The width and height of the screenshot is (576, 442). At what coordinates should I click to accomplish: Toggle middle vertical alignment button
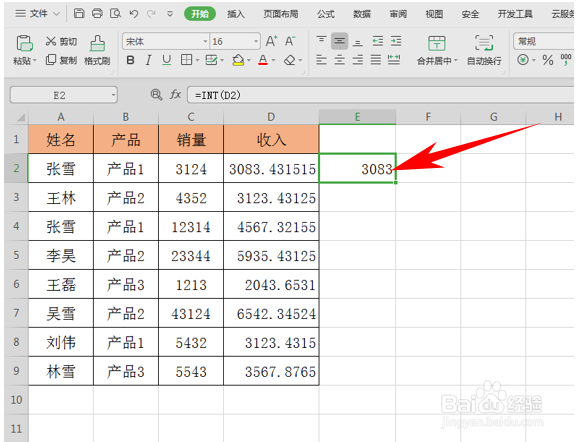tap(339, 41)
